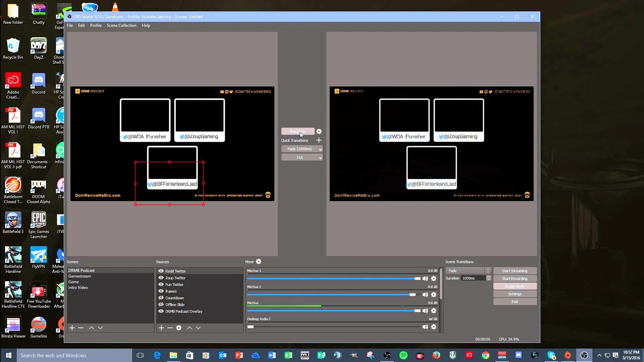Click the Start Streaming button

coord(515,270)
